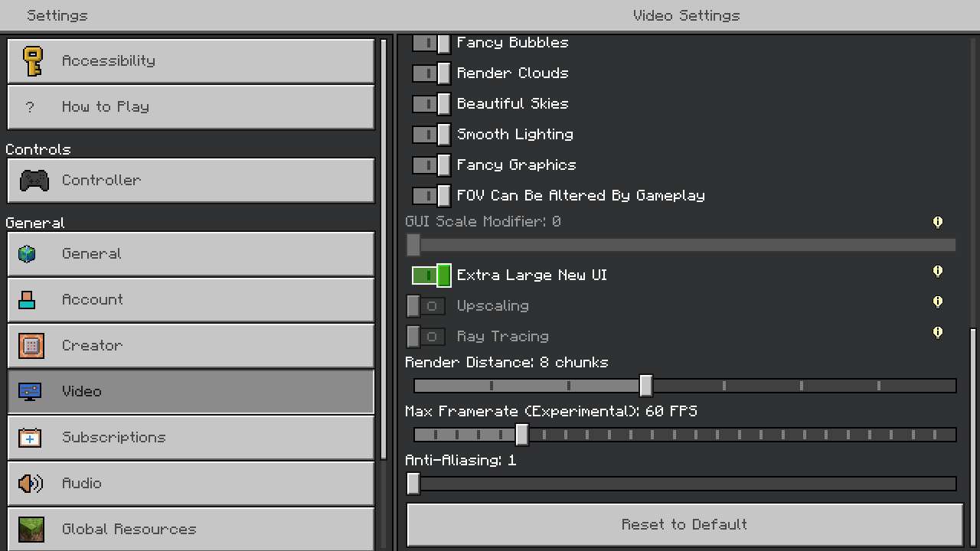Toggle the Smooth Lighting switch
Viewport: 980px width, 551px height.
(431, 135)
